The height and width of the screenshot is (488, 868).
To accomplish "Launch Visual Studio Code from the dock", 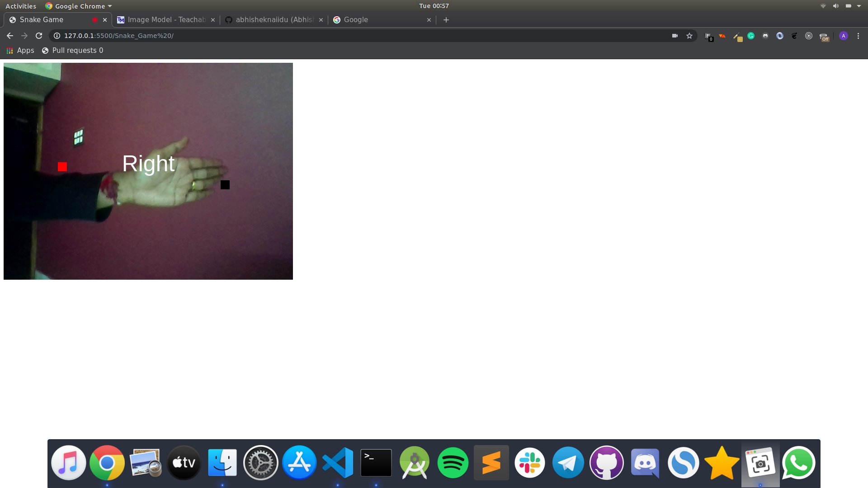I will (x=338, y=463).
